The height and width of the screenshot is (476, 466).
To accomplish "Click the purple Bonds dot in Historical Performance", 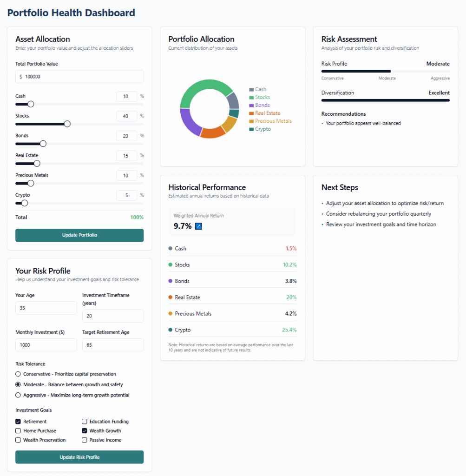I will tap(171, 281).
